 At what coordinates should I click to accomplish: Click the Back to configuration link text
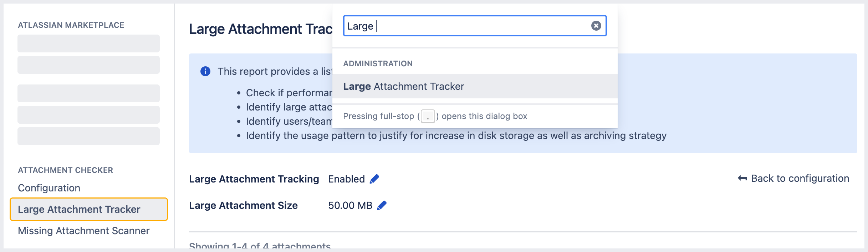pos(800,178)
